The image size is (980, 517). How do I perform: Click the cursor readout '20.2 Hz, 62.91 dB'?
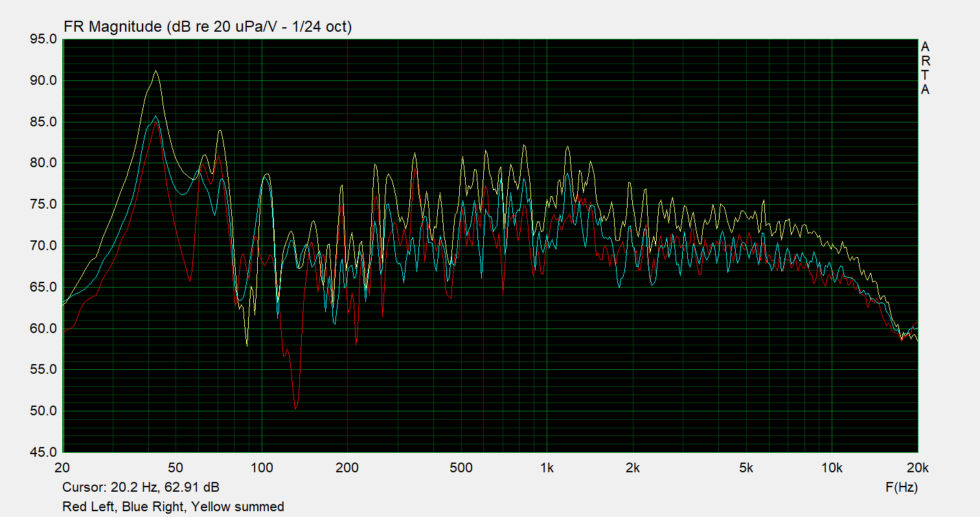click(x=165, y=487)
